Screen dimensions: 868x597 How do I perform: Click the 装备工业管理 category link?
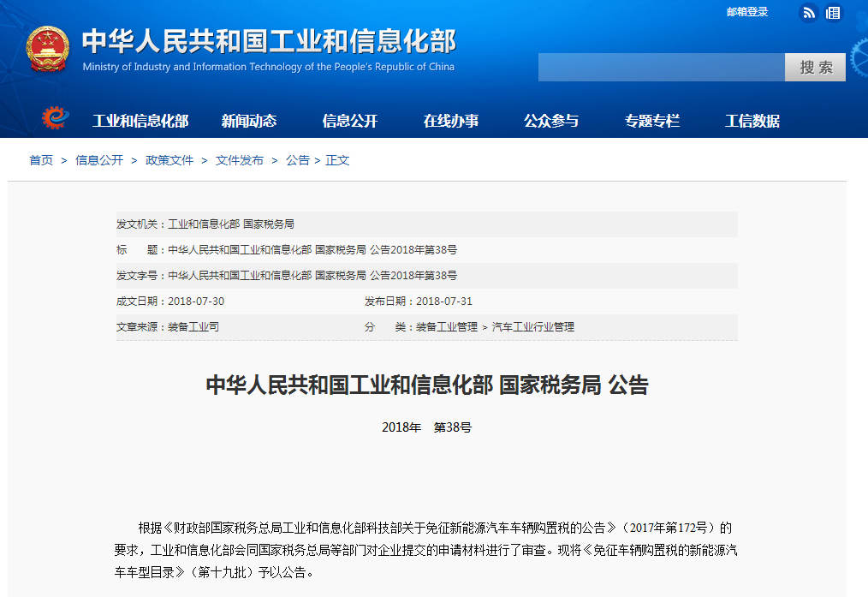point(447,327)
